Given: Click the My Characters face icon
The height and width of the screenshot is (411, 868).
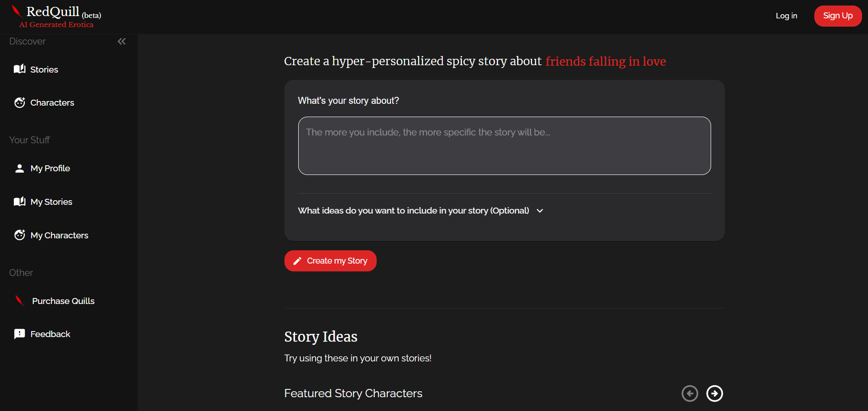Looking at the screenshot, I should pos(19,235).
